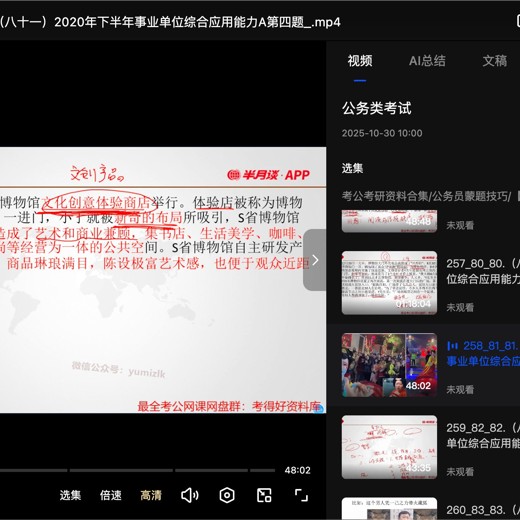
Task: Open the thumbnail of playing episode 258_81_81
Action: click(389, 365)
